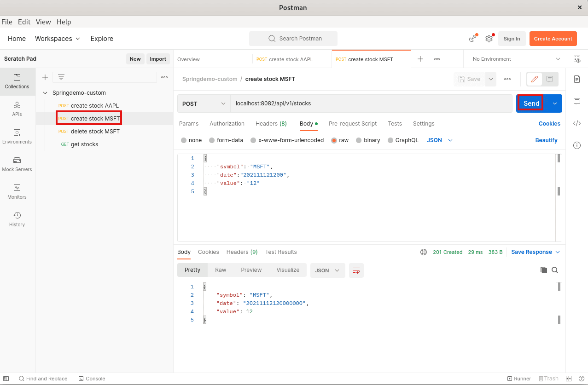The height and width of the screenshot is (385, 588).
Task: Open the Cookies link
Action: click(549, 124)
